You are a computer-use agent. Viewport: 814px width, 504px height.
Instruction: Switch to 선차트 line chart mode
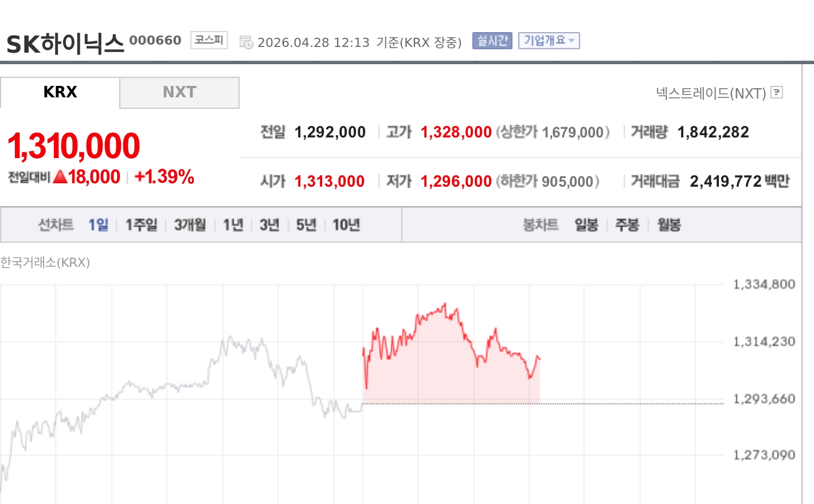click(x=56, y=225)
